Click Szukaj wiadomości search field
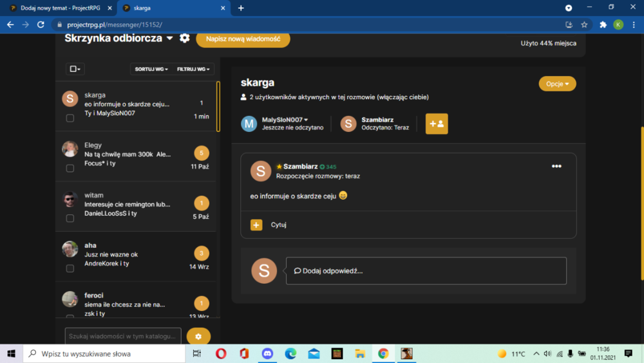This screenshot has height=363, width=644. coord(123,336)
